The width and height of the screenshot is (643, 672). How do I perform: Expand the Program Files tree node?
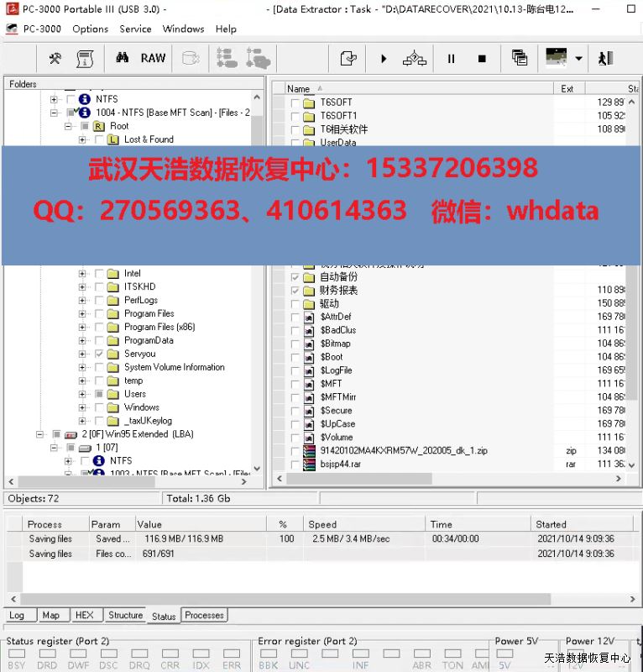click(82, 313)
